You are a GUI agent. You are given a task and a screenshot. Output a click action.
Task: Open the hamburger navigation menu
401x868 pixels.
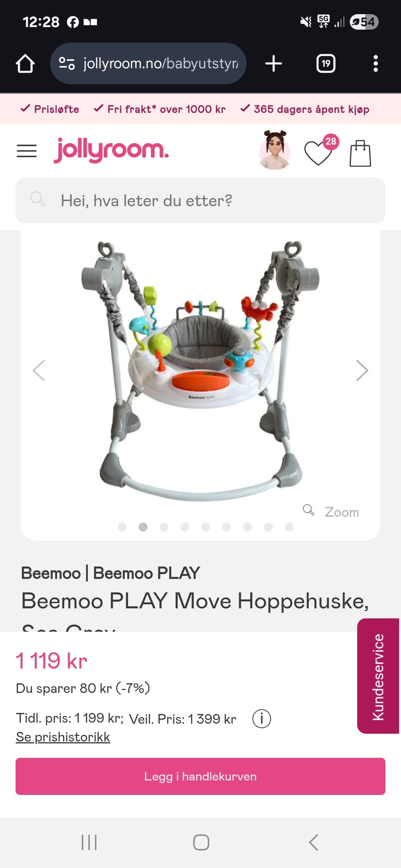pyautogui.click(x=27, y=151)
